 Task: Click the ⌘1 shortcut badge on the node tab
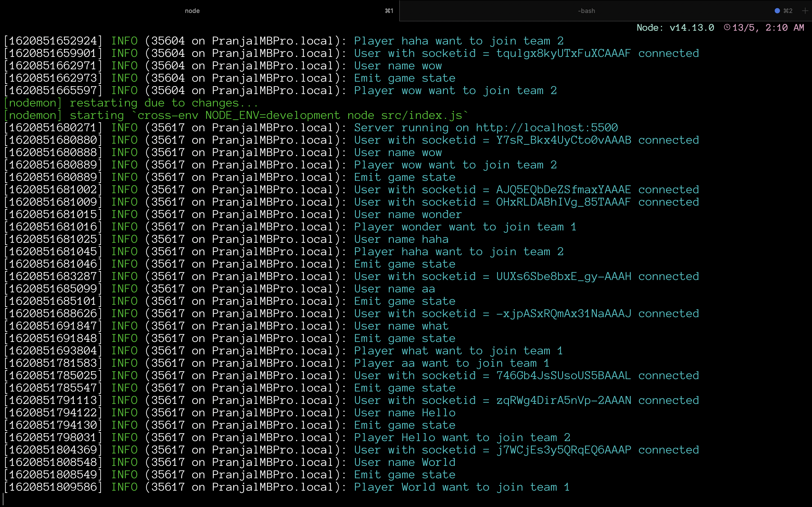(x=389, y=11)
